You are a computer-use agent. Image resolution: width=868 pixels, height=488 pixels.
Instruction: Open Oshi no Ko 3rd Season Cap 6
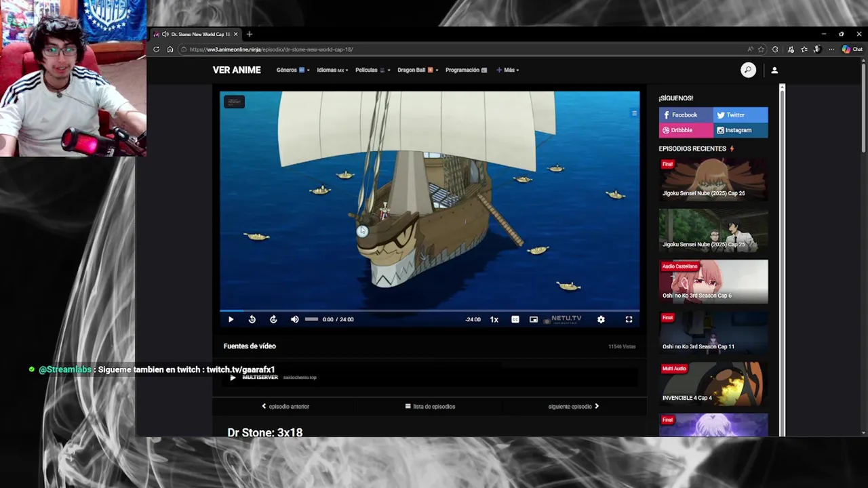(x=713, y=281)
